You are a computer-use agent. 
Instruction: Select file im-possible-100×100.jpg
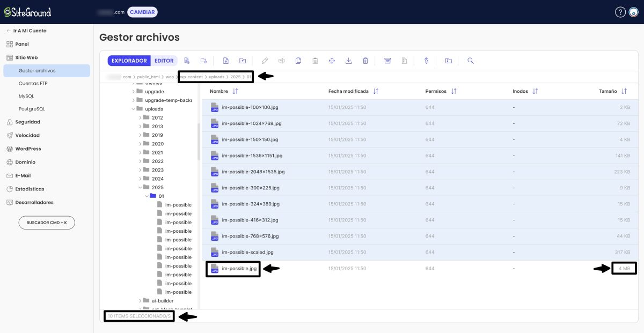coord(419,107)
